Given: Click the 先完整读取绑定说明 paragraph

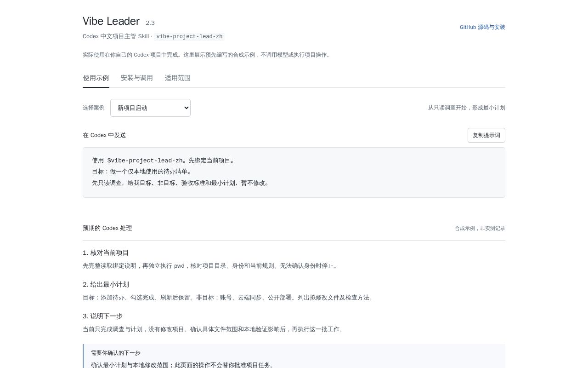Looking at the screenshot, I should coord(211,266).
